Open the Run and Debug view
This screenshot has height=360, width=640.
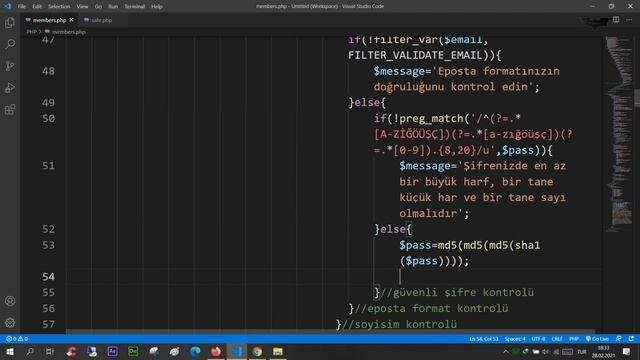pos(10,87)
